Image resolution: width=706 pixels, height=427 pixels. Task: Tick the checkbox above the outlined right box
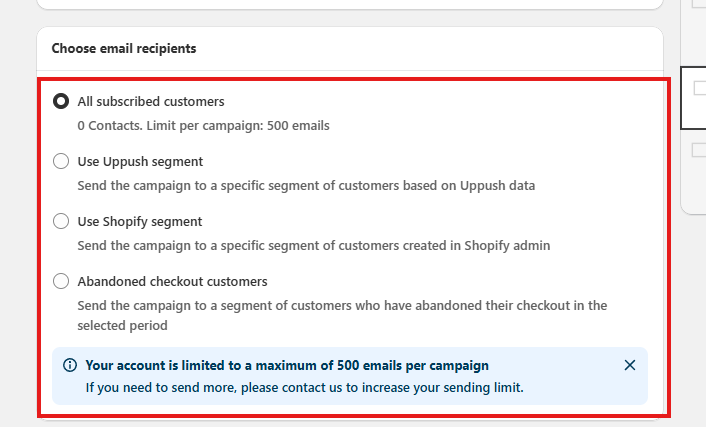point(700,3)
